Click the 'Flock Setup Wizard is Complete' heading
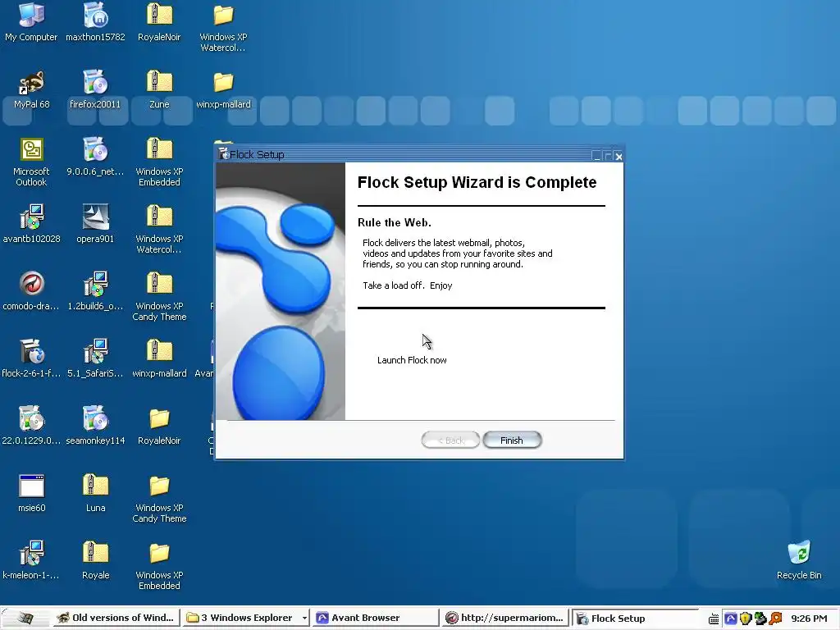The image size is (840, 630). coord(477,182)
